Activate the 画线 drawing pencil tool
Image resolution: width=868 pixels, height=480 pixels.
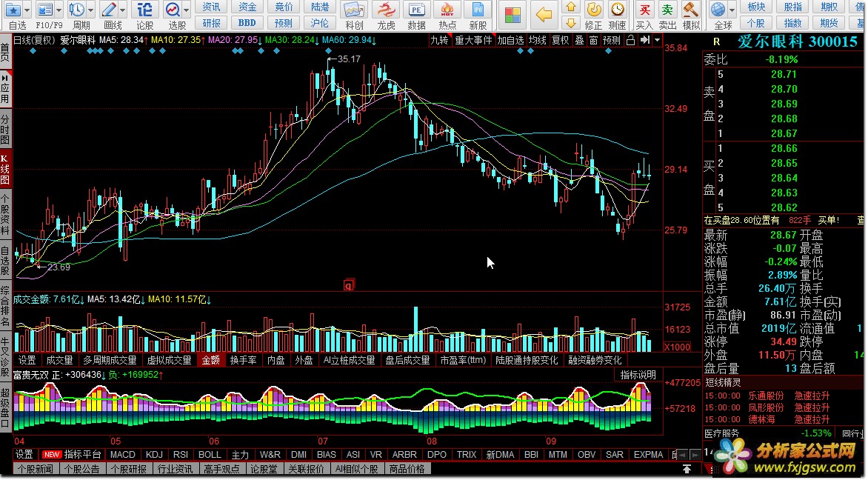(x=108, y=10)
